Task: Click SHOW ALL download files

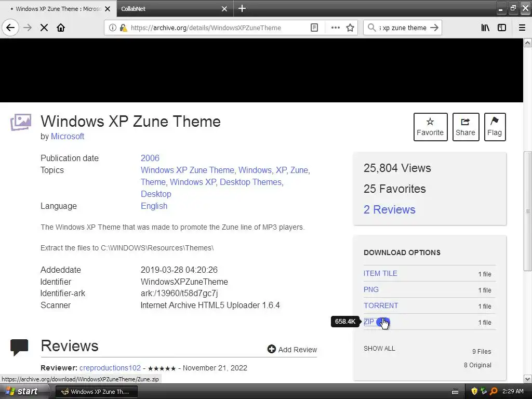Action: (x=379, y=349)
